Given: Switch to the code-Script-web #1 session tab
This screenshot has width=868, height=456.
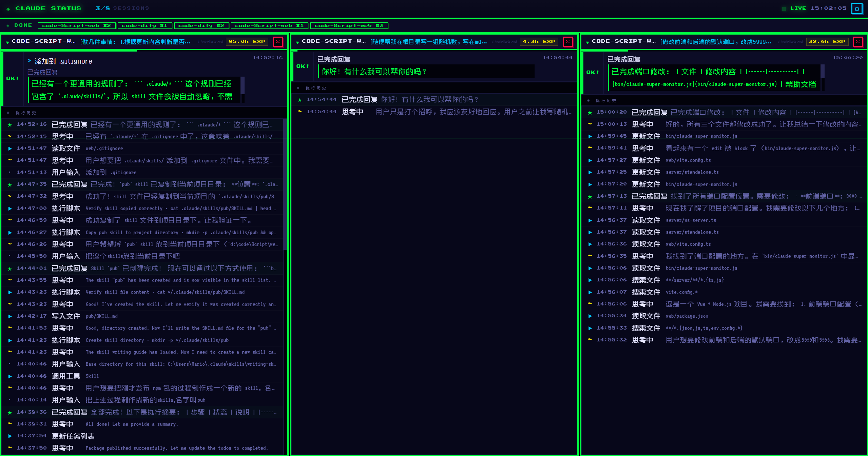Looking at the screenshot, I should click(270, 25).
